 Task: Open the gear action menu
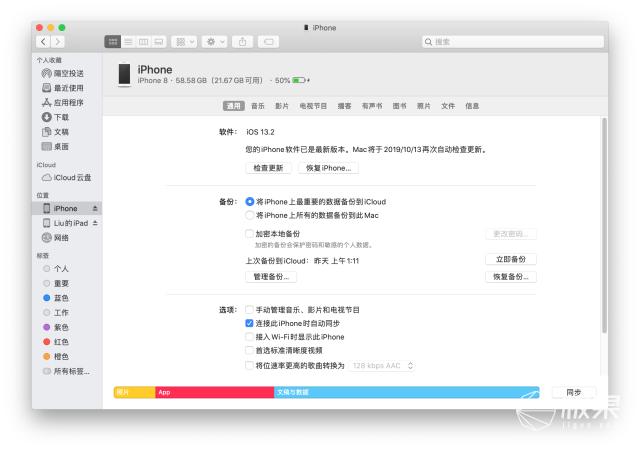[215, 42]
